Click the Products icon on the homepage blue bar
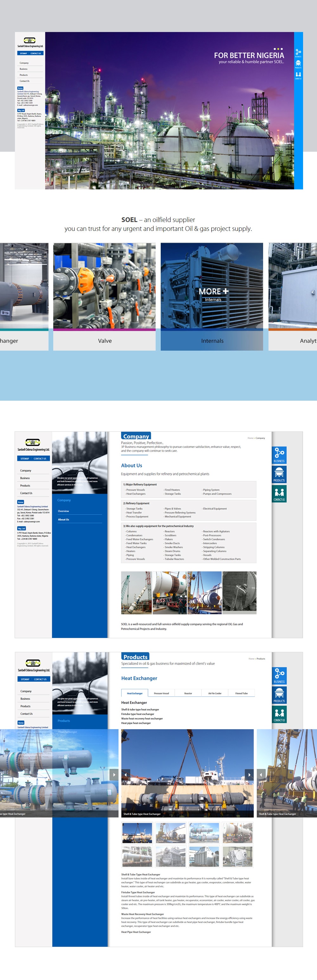The height and width of the screenshot is (980, 317). pos(298,64)
